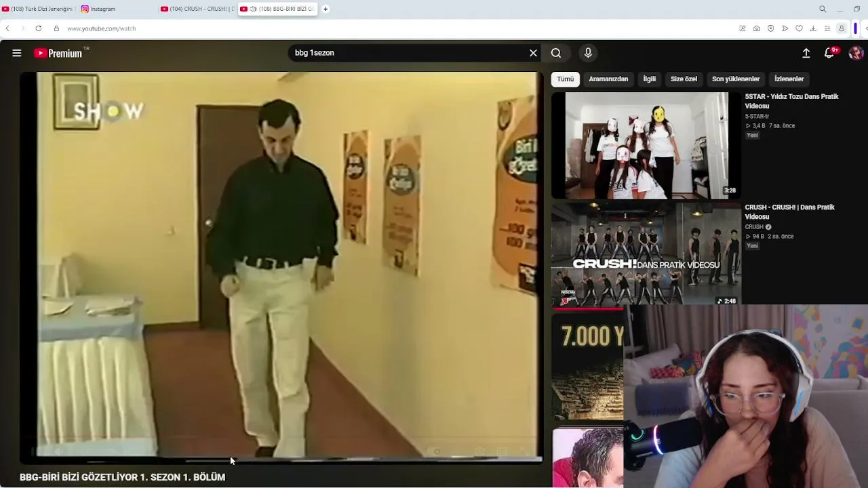
Task: Open the notifications bell showing 9+
Action: (829, 53)
